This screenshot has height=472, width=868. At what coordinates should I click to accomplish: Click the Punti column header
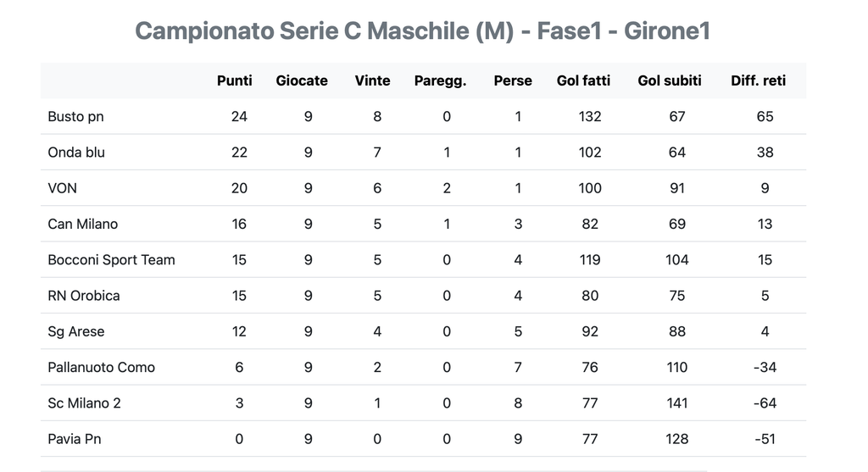(234, 81)
